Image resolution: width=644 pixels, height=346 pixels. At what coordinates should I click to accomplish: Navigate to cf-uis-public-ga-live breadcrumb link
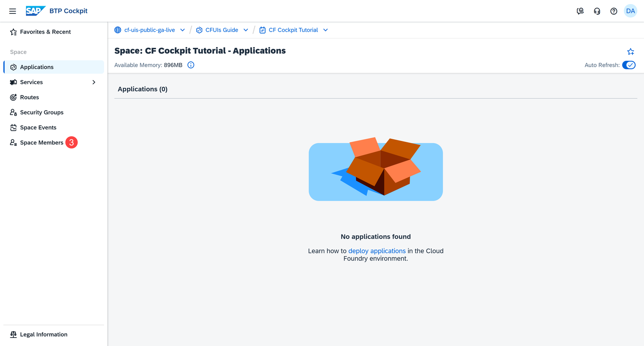149,30
